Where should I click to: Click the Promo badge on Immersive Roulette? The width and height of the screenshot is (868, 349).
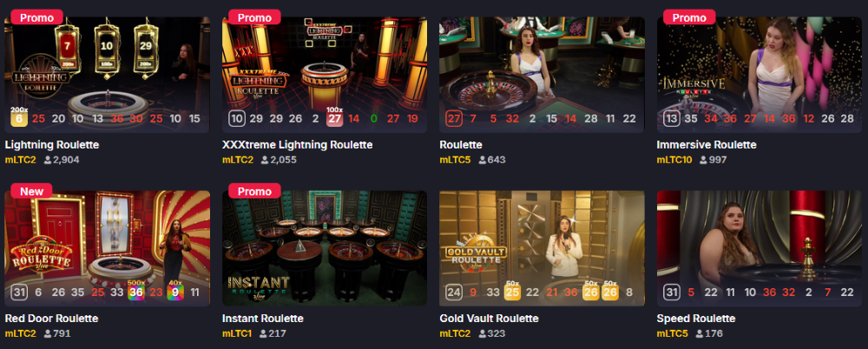[x=688, y=17]
